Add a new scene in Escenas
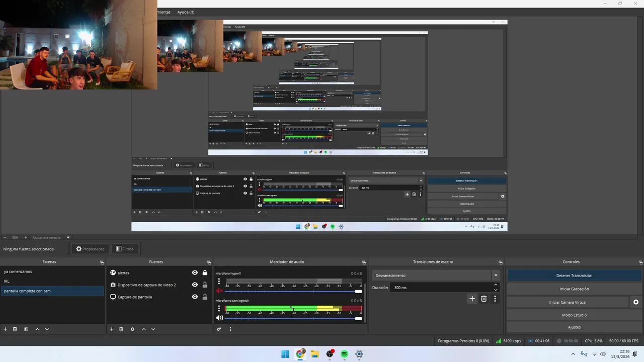 point(6,329)
